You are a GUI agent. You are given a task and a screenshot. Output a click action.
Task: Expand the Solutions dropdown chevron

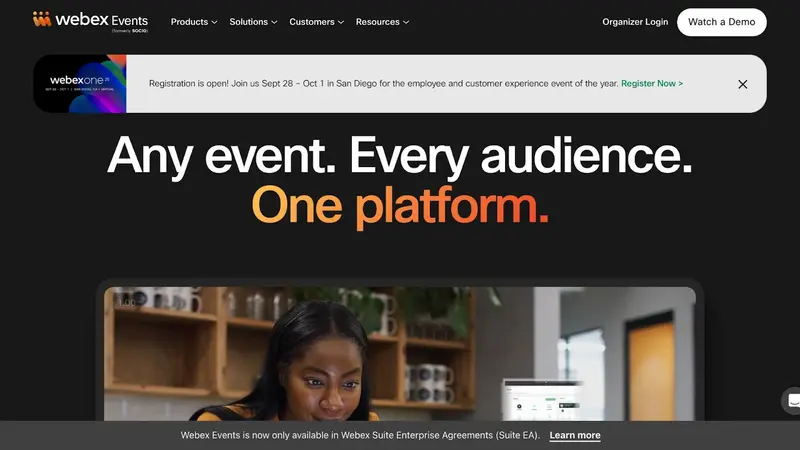coord(274,22)
